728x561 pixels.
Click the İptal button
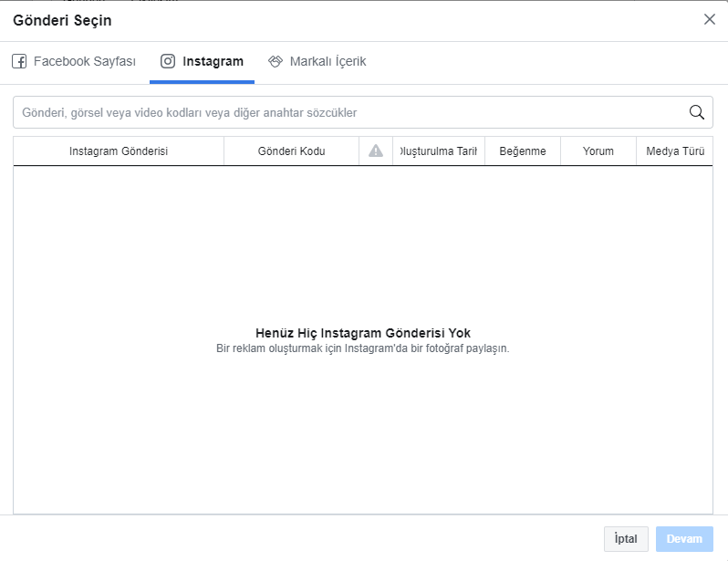coord(626,539)
